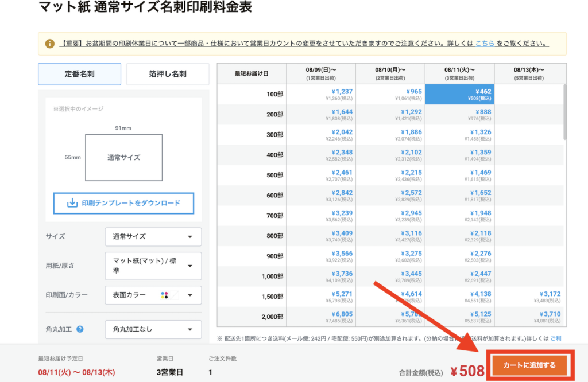This screenshot has height=382, width=588.
Task: Click the 08/13(木)〜 column header
Action: tap(530, 74)
